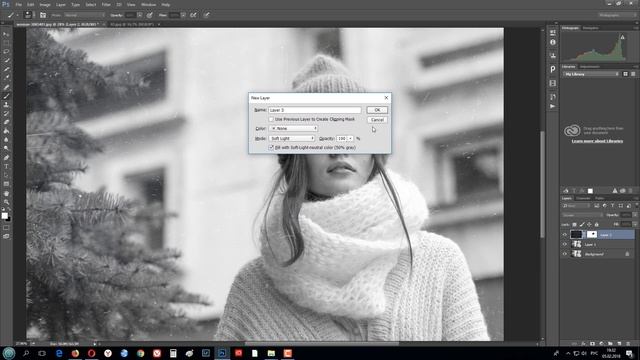Click the adjustment filter icon in Layers panel

[x=604, y=206]
